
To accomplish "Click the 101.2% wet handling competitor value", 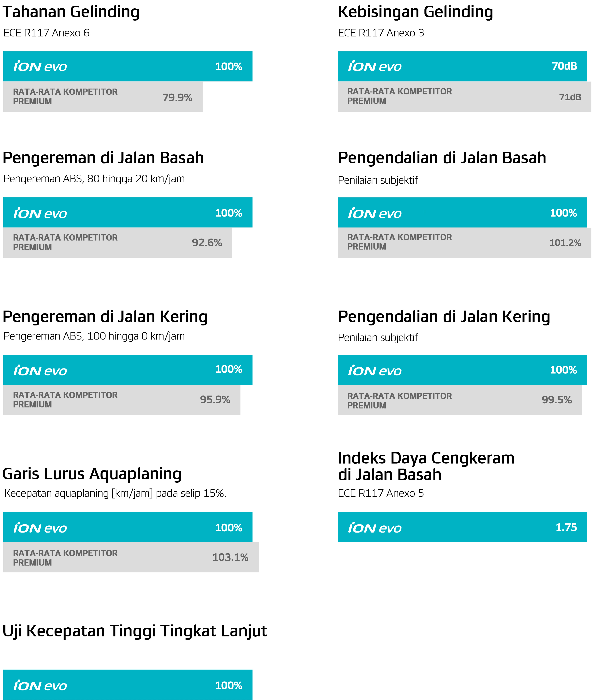I will click(565, 243).
